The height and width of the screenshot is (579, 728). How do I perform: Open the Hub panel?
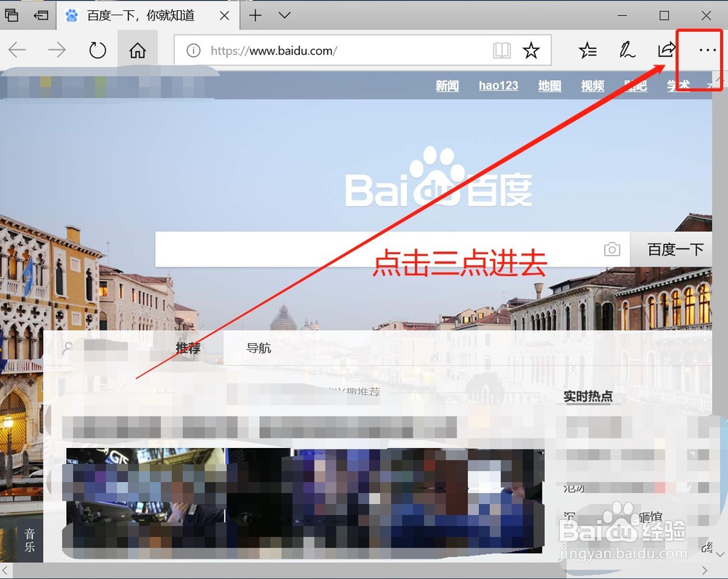587,50
